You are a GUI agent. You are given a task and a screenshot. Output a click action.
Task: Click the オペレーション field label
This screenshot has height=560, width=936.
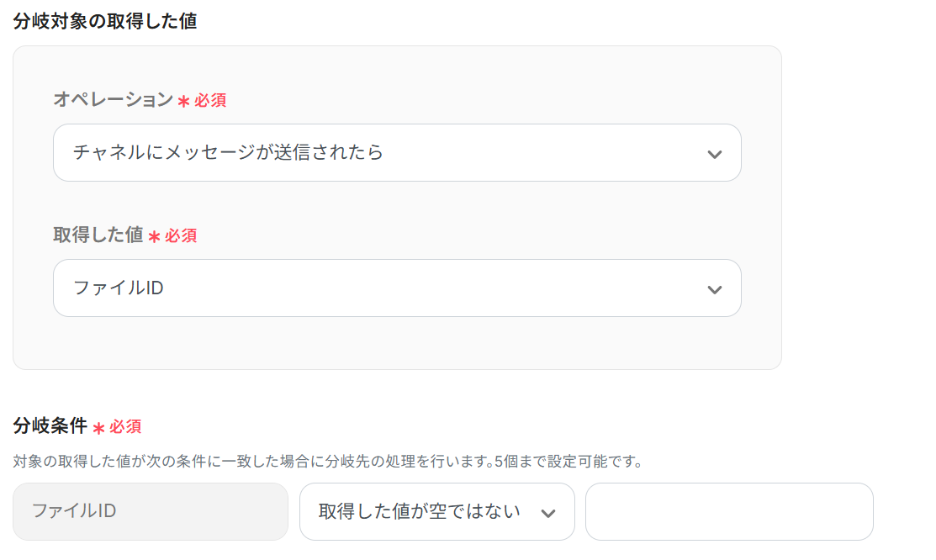[x=113, y=100]
